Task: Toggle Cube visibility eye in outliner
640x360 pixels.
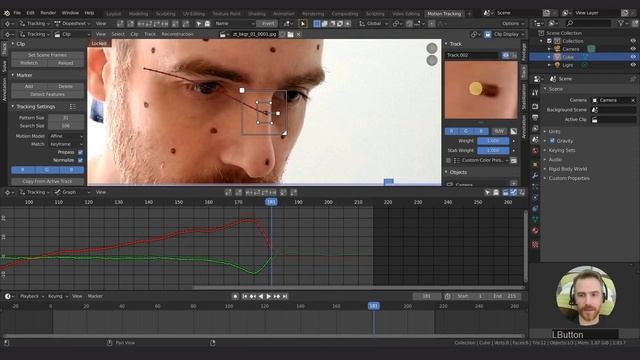Action: pos(633,57)
